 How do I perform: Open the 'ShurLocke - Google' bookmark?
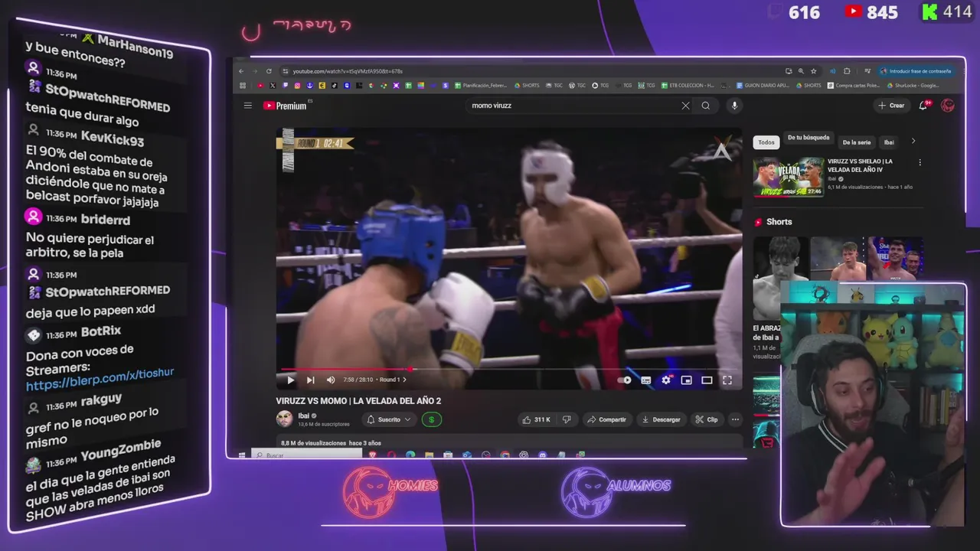pos(913,86)
